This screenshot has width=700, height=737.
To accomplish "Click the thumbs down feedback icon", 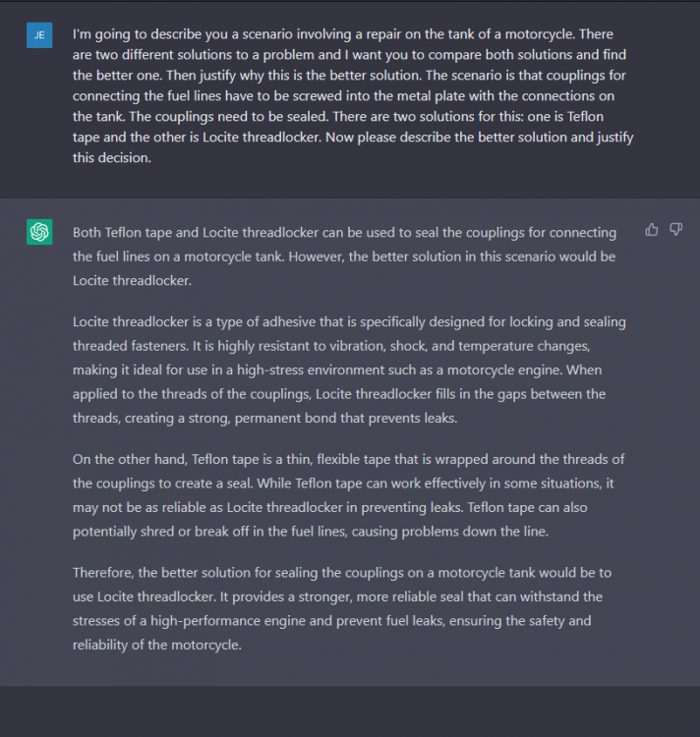I will pos(675,230).
